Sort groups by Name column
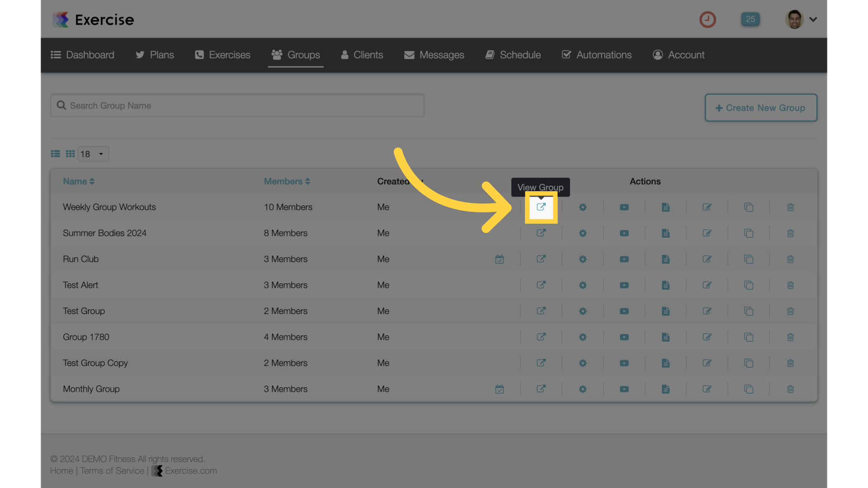 [x=79, y=181]
